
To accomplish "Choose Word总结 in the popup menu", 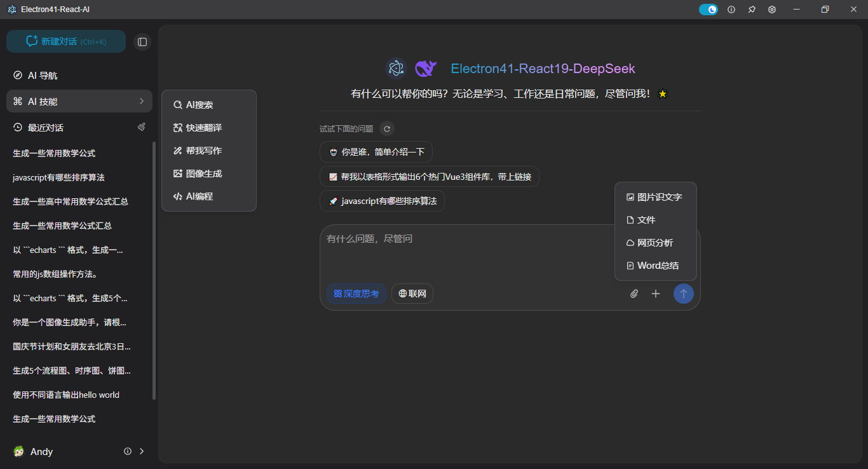I will [x=656, y=266].
